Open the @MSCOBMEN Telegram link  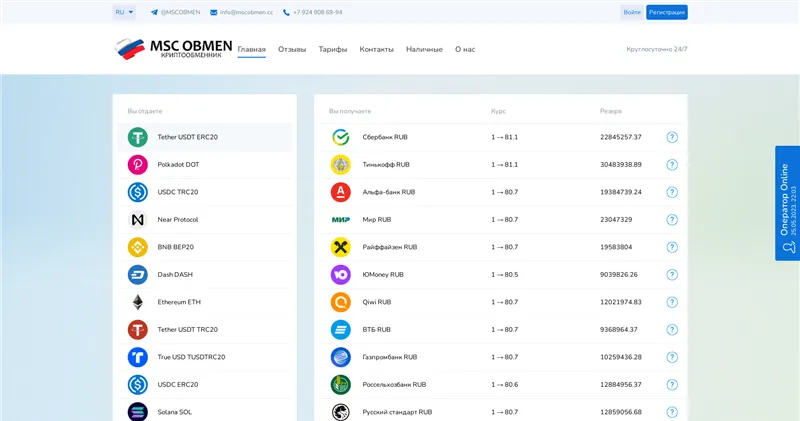[x=176, y=12]
